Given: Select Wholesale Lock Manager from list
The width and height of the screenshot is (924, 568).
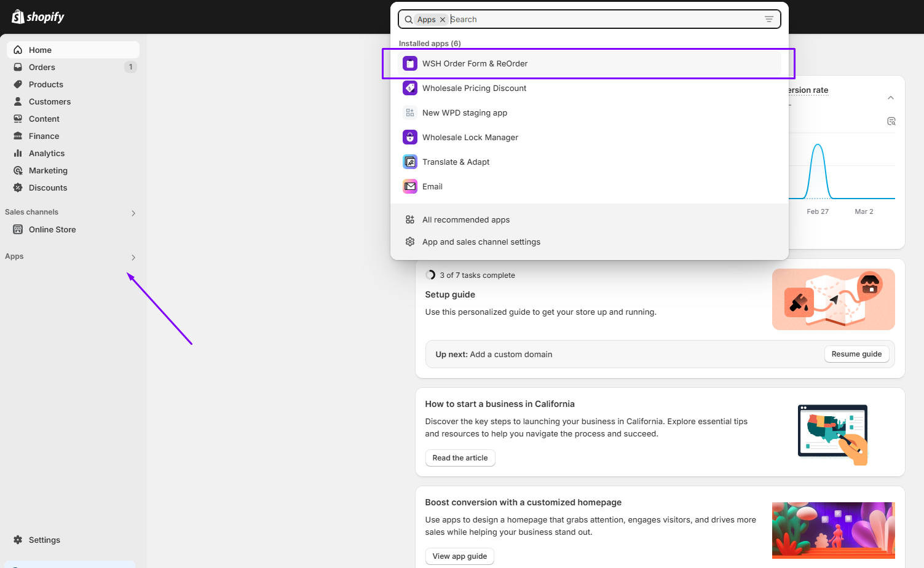Looking at the screenshot, I should (590, 137).
